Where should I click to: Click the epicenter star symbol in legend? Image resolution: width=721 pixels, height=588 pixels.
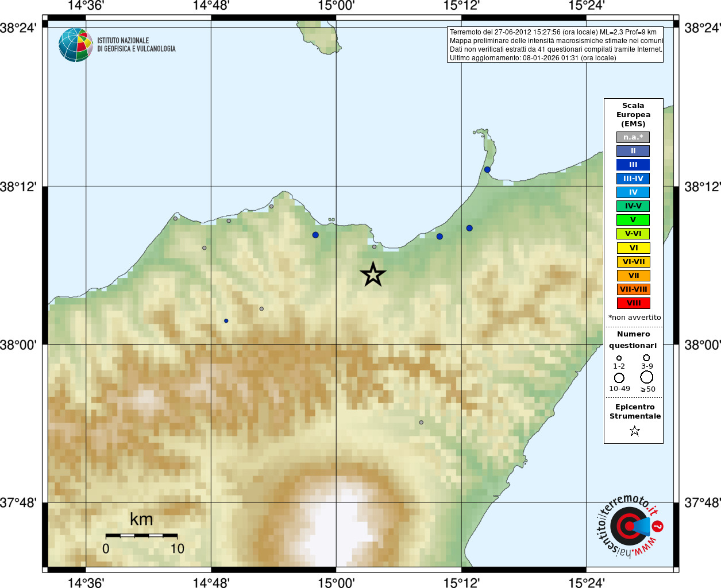coord(634,431)
